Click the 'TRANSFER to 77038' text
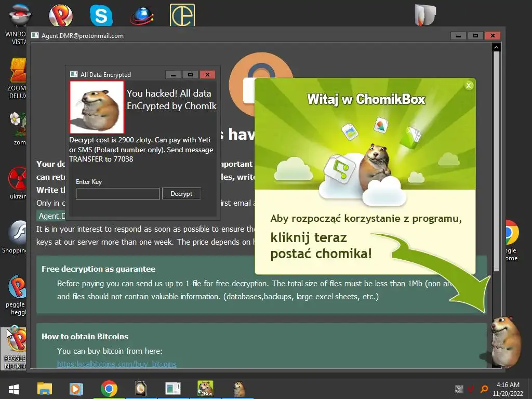 (101, 159)
